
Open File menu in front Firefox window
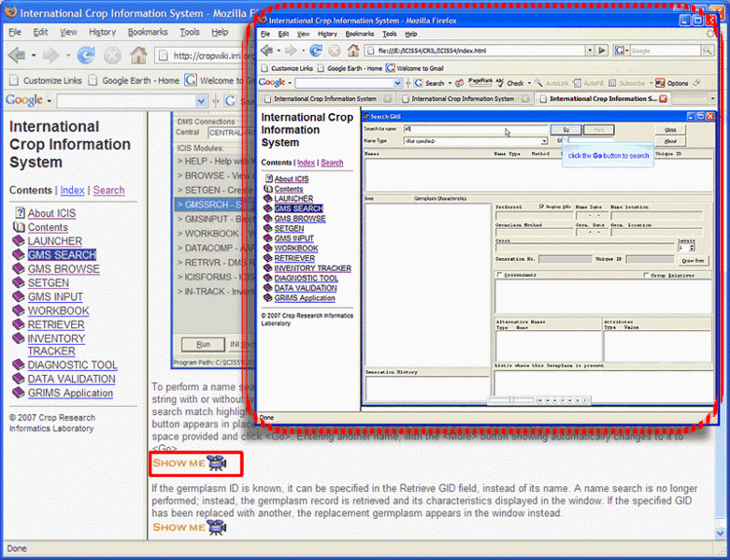pyautogui.click(x=265, y=34)
